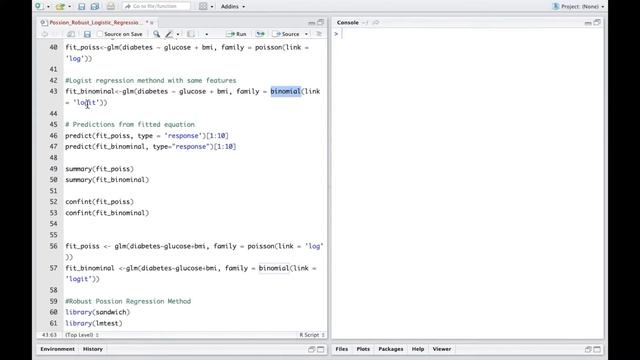The width and height of the screenshot is (640, 360).
Task: Click into the Console prompt line
Action: tap(467, 34)
